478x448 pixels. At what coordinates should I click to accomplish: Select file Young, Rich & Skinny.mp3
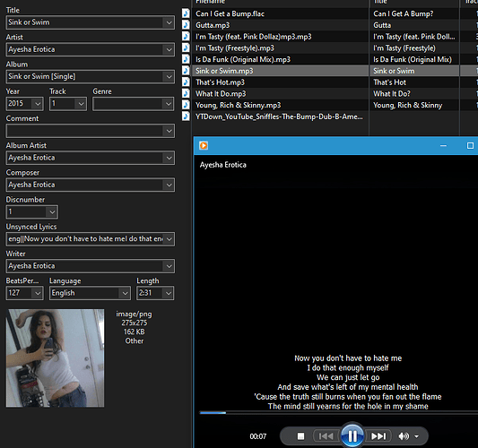(x=238, y=105)
